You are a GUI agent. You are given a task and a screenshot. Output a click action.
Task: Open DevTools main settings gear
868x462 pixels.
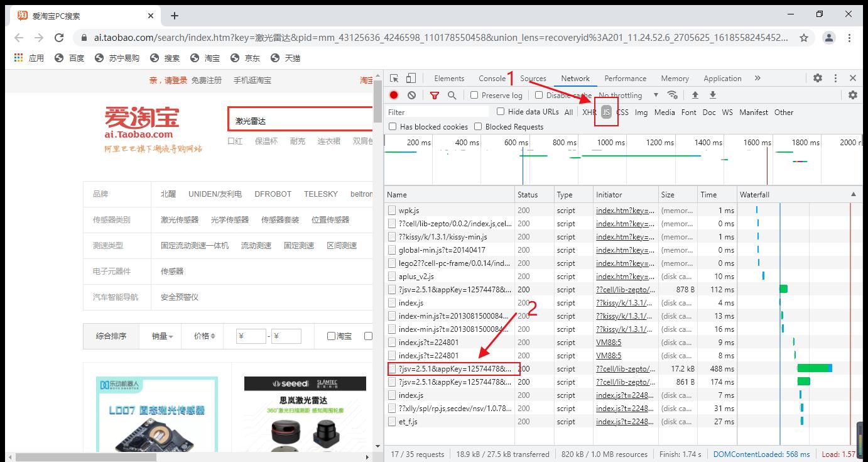818,78
